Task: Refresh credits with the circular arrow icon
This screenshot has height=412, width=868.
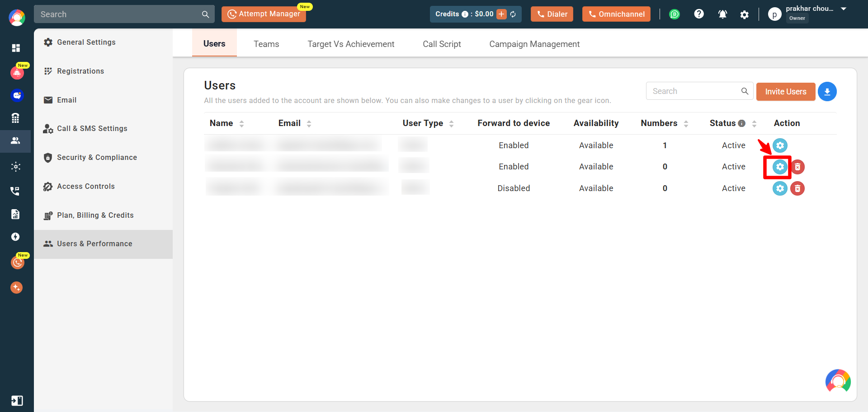Action: pos(513,14)
